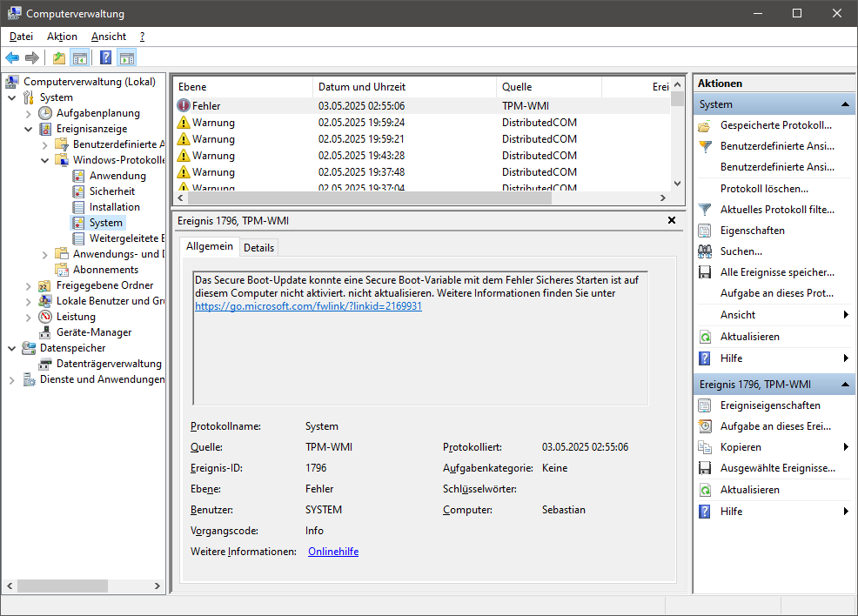Select Weitergeleitete Ereignisse log
This screenshot has height=616, width=858.
click(x=127, y=238)
